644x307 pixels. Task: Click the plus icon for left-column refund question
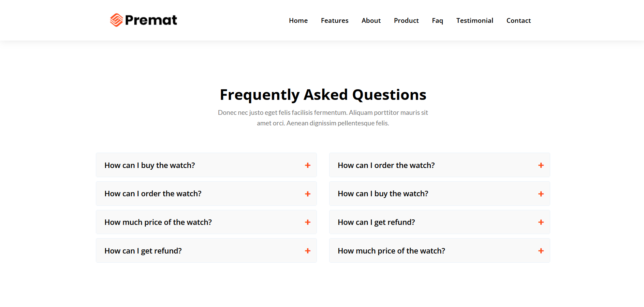pos(307,251)
